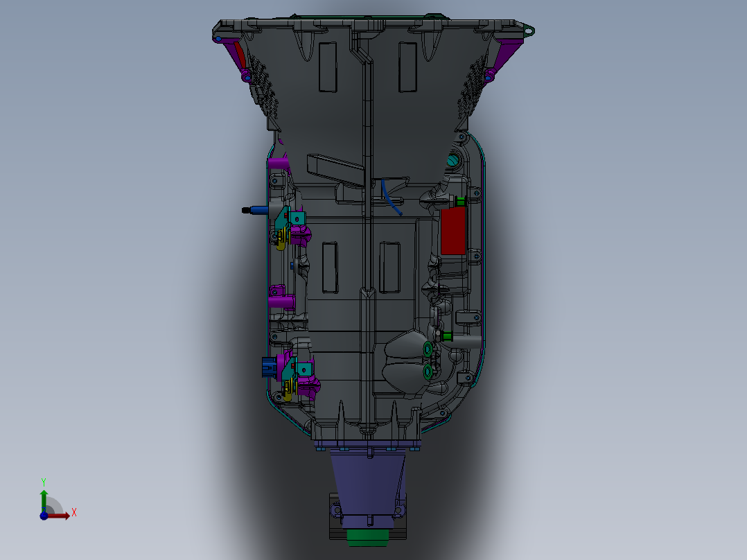Select the red rectangular component on transmission

[453, 231]
